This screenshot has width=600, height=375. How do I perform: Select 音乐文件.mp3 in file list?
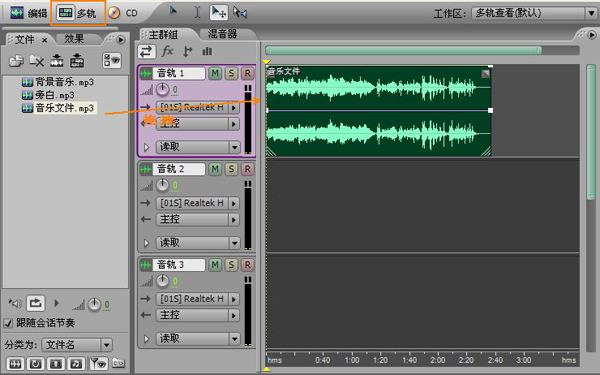[58, 108]
